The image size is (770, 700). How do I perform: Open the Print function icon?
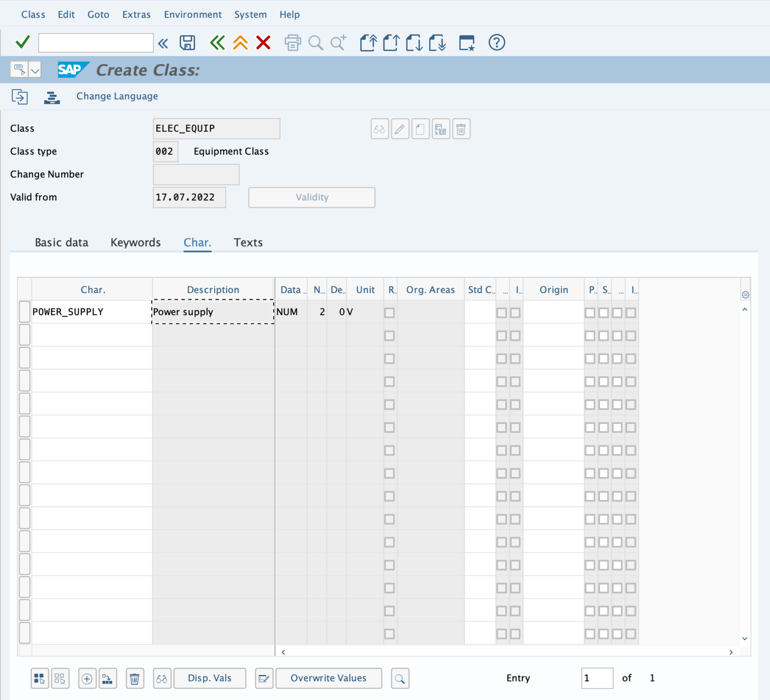coord(293,43)
